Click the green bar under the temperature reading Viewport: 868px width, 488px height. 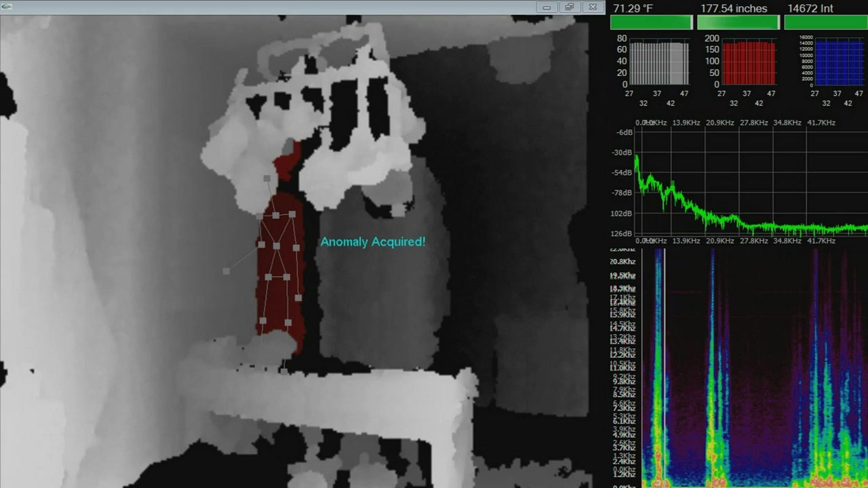point(651,23)
